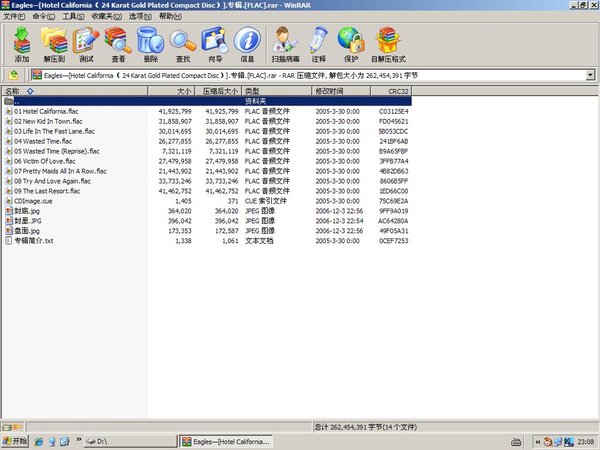600x450 pixels.
Task: Open Internet Explorer from quick launch
Action: (x=38, y=442)
